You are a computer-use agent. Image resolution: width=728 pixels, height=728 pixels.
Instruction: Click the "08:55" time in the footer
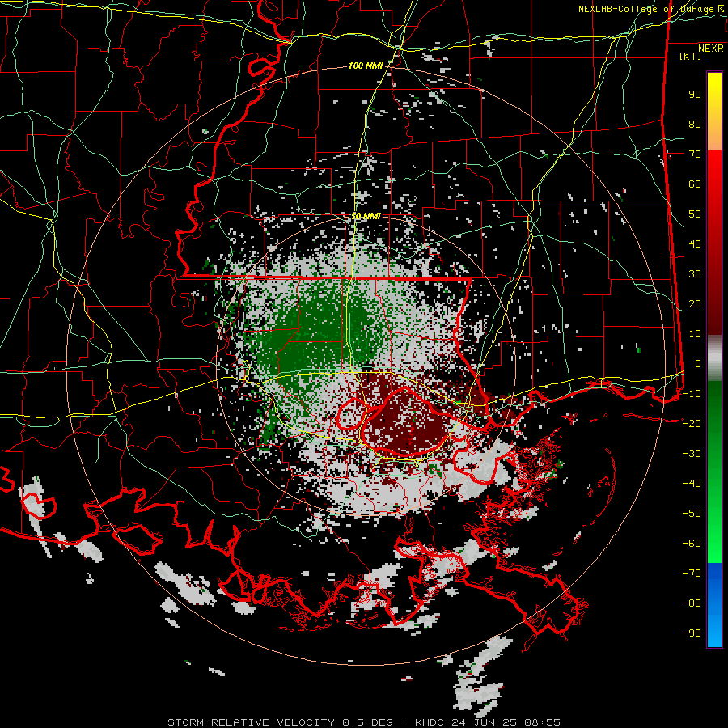coord(542,722)
